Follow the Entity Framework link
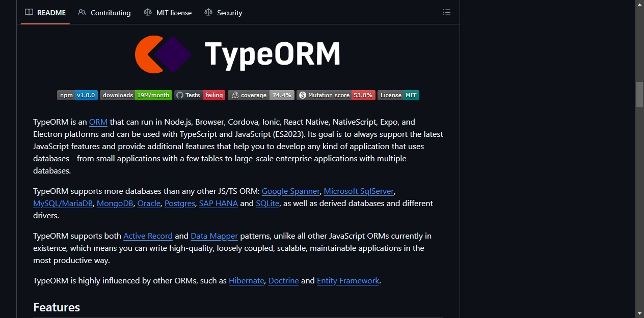The height and width of the screenshot is (318, 644). pyautogui.click(x=348, y=281)
